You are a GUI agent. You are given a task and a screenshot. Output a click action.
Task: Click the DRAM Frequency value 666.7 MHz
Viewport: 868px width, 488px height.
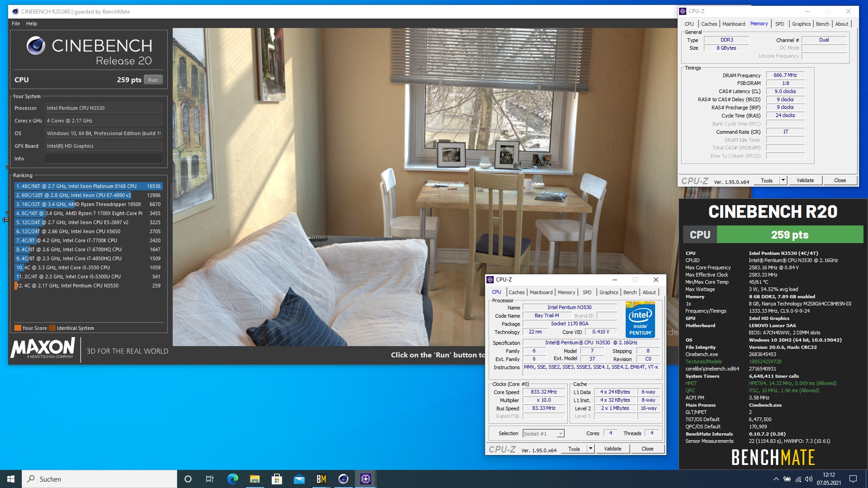click(785, 75)
